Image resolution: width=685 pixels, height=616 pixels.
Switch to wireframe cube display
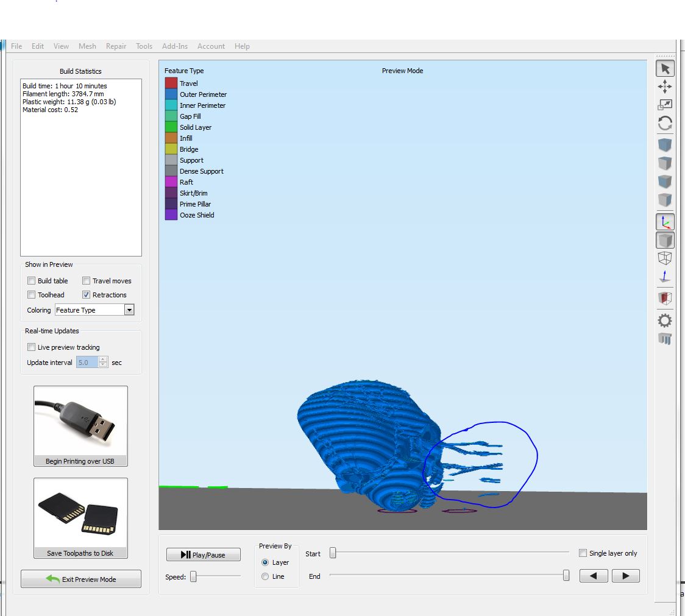click(x=665, y=258)
